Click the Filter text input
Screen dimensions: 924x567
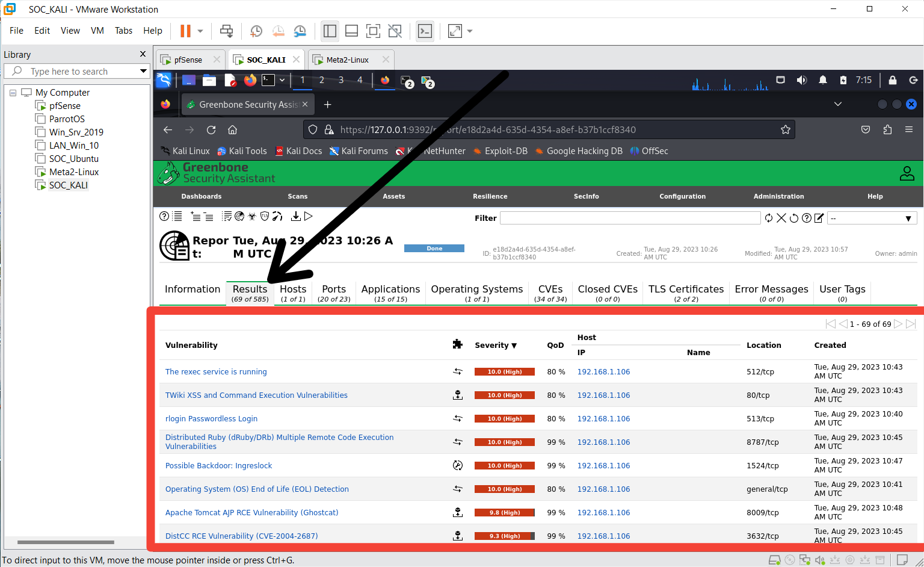click(x=630, y=218)
